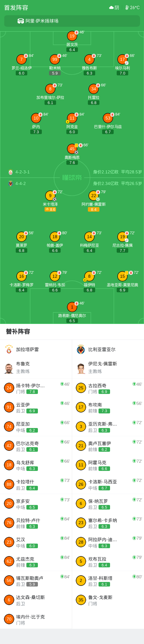
Task: Tap the thermometer temperature icon
Action: click(x=127, y=8)
